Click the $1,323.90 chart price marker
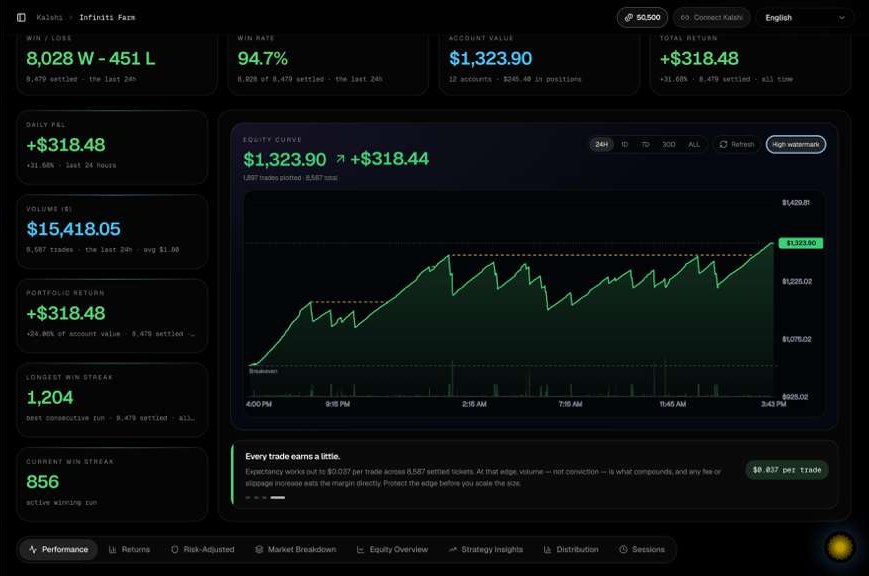Image resolution: width=869 pixels, height=576 pixels. (x=801, y=243)
